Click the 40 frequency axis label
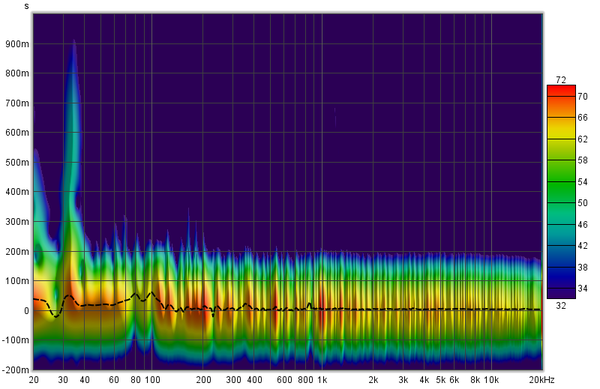 pyautogui.click(x=85, y=380)
